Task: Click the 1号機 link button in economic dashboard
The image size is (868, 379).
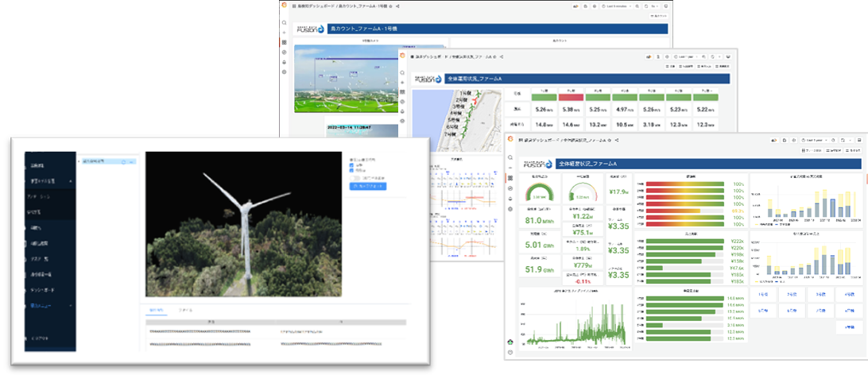Action: pyautogui.click(x=762, y=294)
